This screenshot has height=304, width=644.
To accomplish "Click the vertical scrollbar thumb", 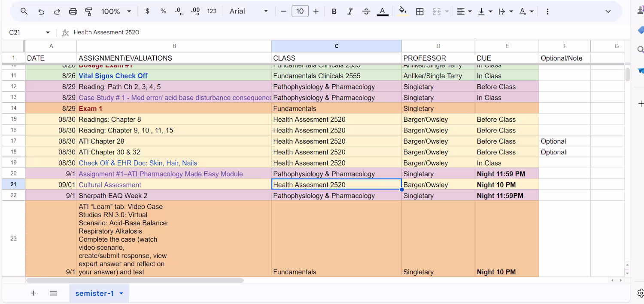I will click(627, 74).
